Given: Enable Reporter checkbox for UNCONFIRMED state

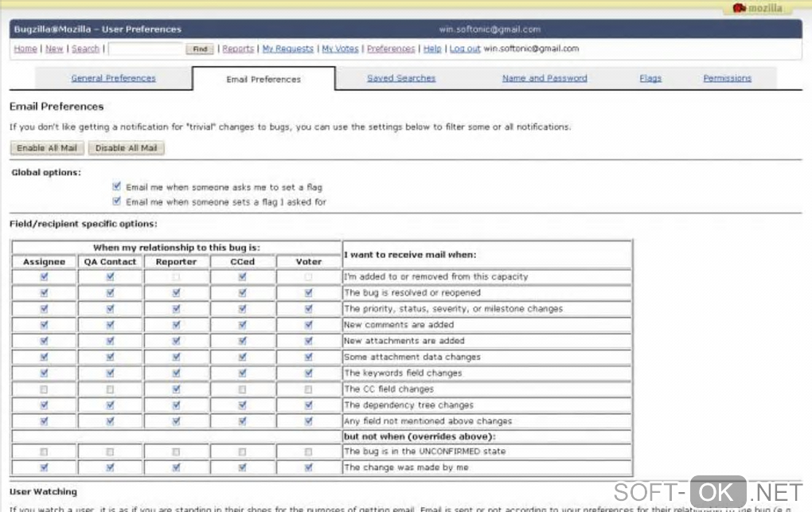Looking at the screenshot, I should [x=177, y=452].
